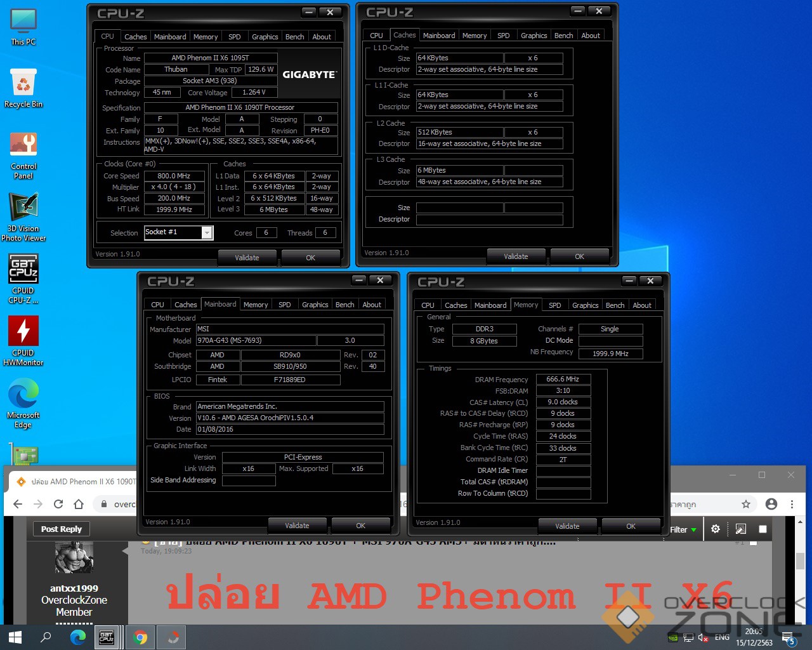The image size is (812, 650).
Task: Open the network tray icon
Action: (x=688, y=637)
